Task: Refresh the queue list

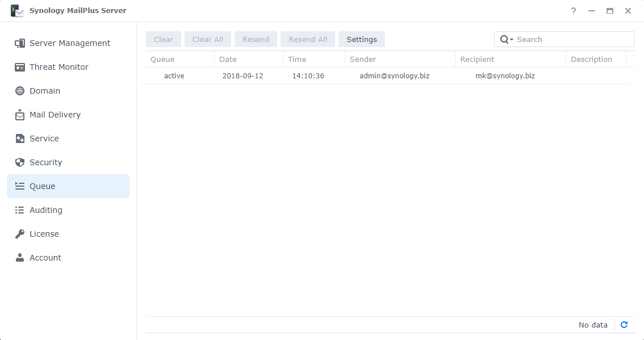Action: (624, 325)
